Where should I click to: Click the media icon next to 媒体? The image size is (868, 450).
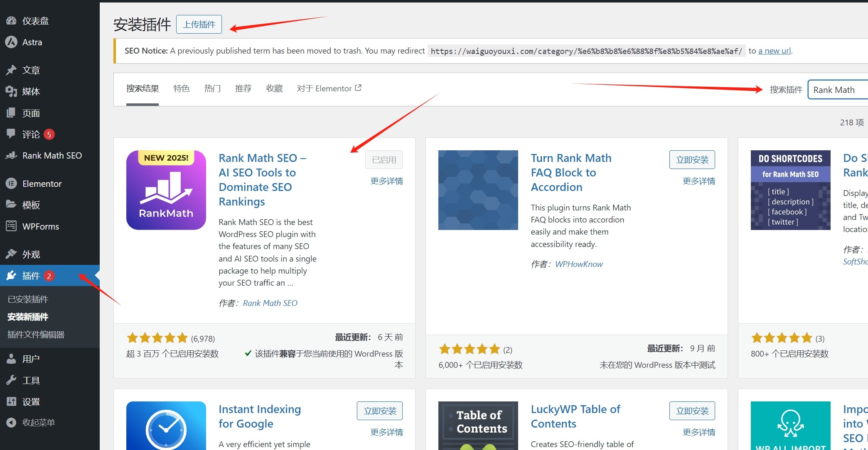tap(11, 91)
